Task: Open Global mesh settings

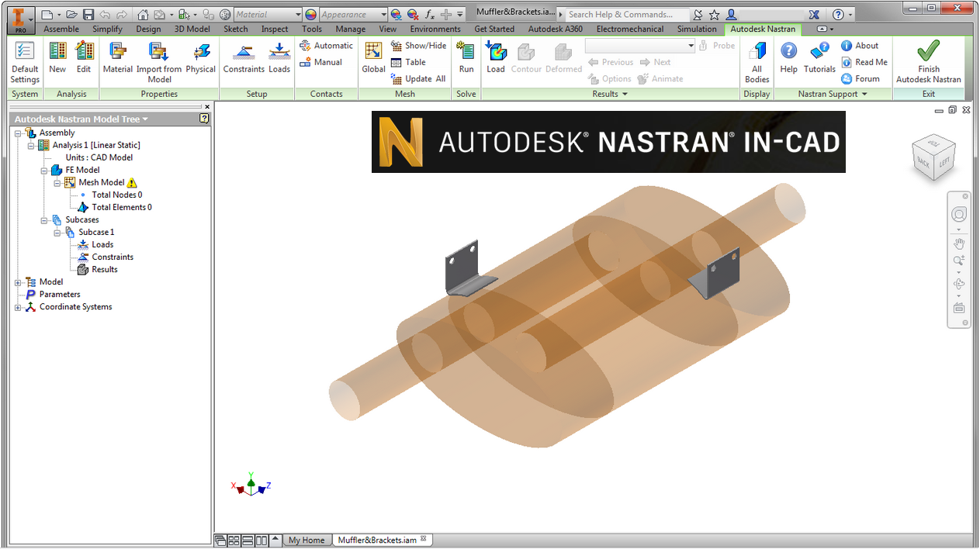Action: click(373, 58)
